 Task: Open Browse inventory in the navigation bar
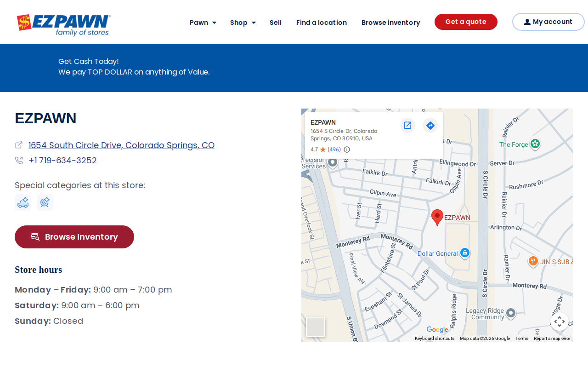tap(391, 23)
